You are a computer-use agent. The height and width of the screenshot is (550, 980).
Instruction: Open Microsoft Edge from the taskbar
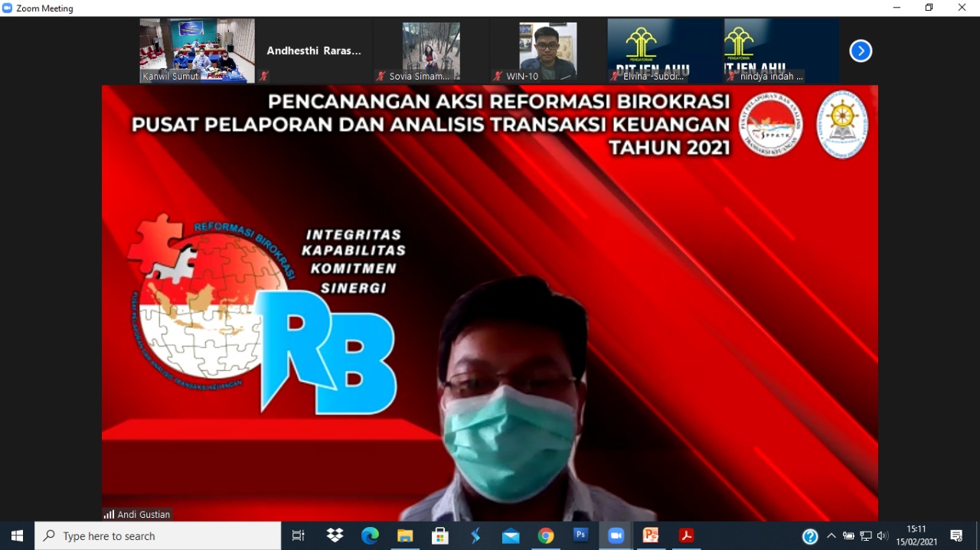(x=370, y=536)
